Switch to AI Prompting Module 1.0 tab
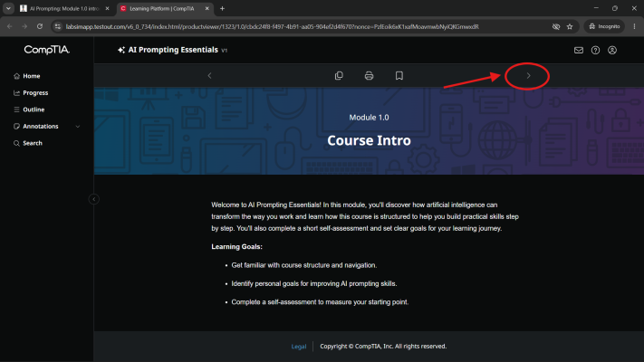This screenshot has height=362, width=644. pyautogui.click(x=63, y=8)
